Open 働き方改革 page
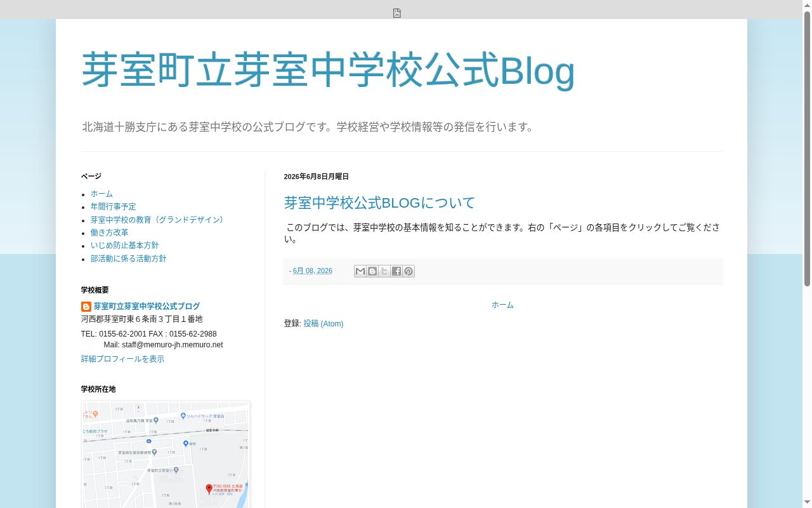 (x=109, y=232)
